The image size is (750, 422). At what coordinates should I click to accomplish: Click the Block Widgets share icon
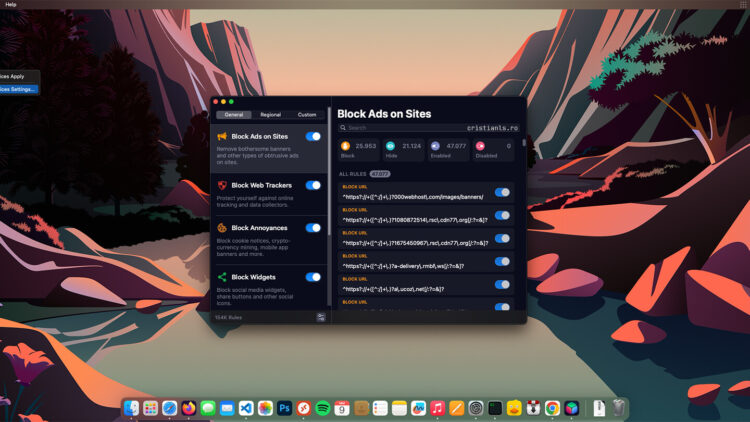click(x=222, y=277)
